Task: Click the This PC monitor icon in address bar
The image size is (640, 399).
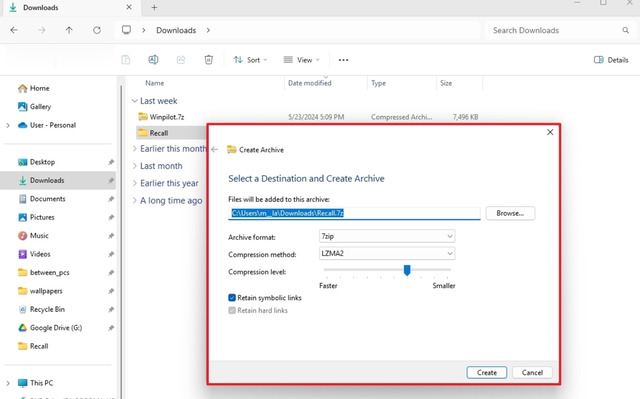Action: coord(127,30)
